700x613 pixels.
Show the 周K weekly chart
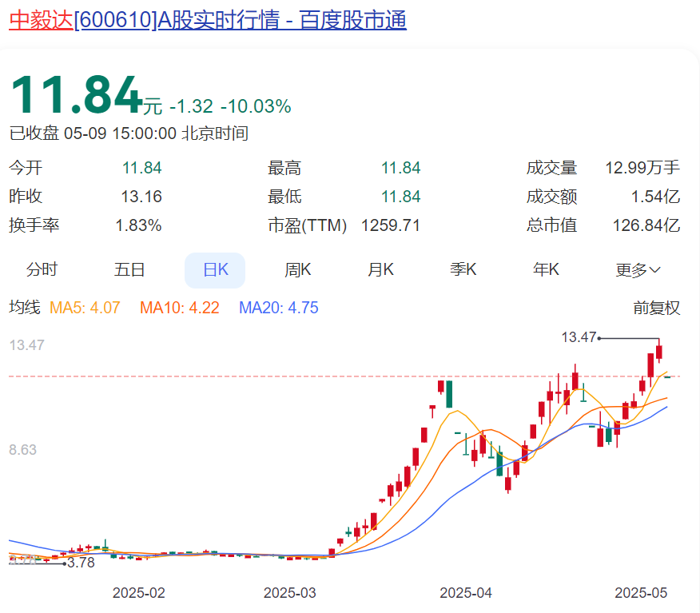(x=297, y=270)
